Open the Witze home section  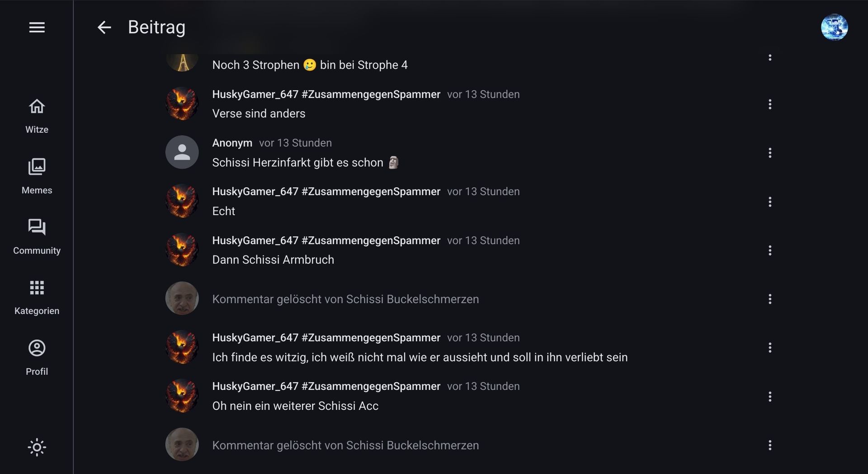click(37, 116)
